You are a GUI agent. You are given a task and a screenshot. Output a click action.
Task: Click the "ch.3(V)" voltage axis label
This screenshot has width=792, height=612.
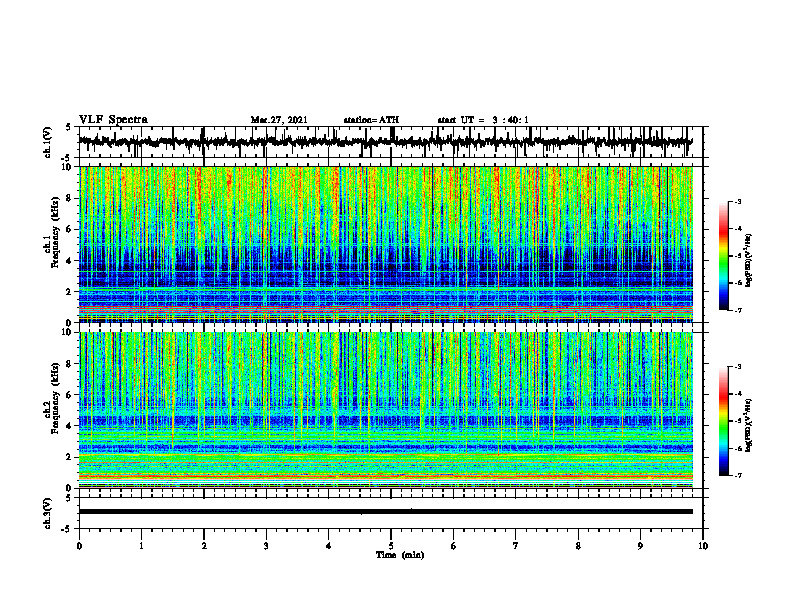[47, 513]
